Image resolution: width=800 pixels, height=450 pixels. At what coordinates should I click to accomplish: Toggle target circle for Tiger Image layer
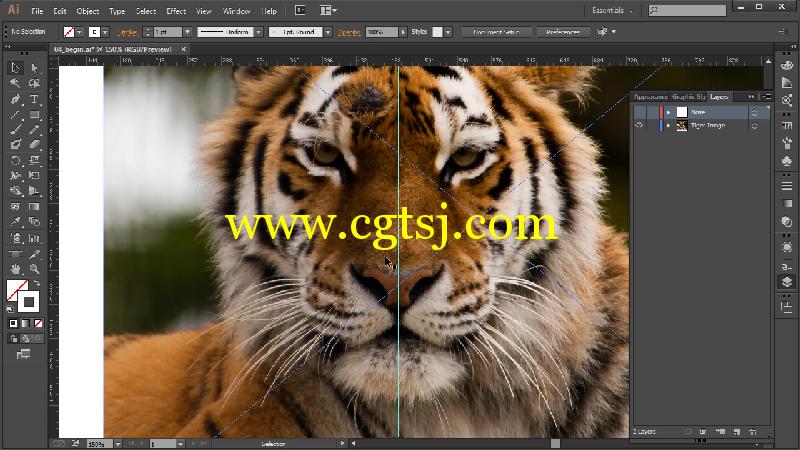click(755, 126)
